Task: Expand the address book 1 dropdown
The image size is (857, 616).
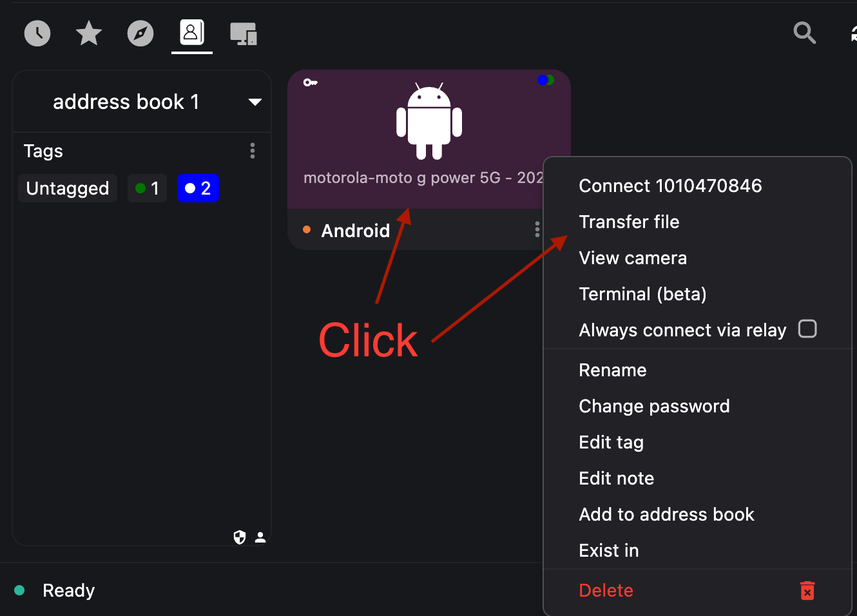Action: [x=255, y=102]
